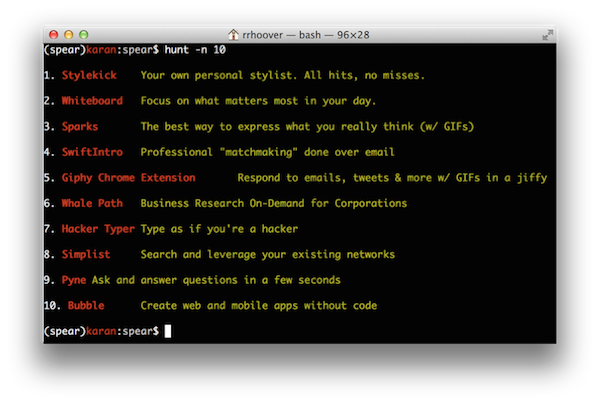This screenshot has width=600, height=404.
Task: Select the product name 'Simplist'
Action: 86,254
